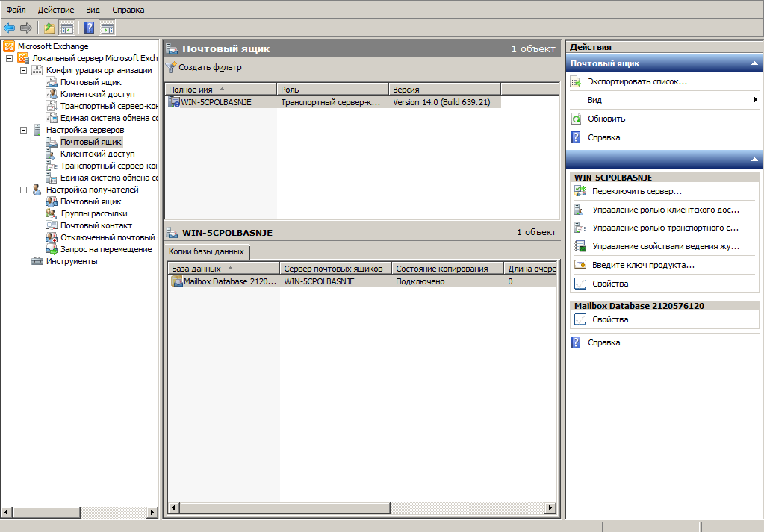Click Введите ключ продукта icon

[580, 265]
